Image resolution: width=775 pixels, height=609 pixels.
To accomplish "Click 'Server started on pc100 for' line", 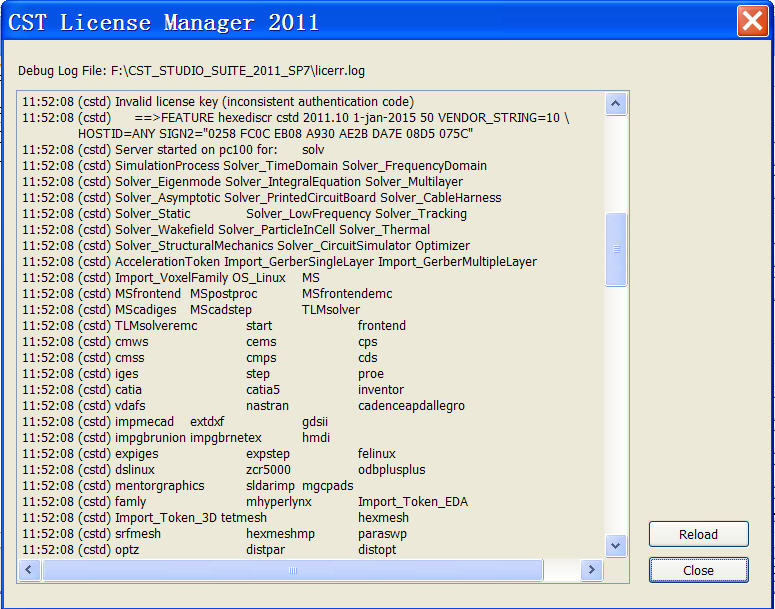I will point(173,149).
